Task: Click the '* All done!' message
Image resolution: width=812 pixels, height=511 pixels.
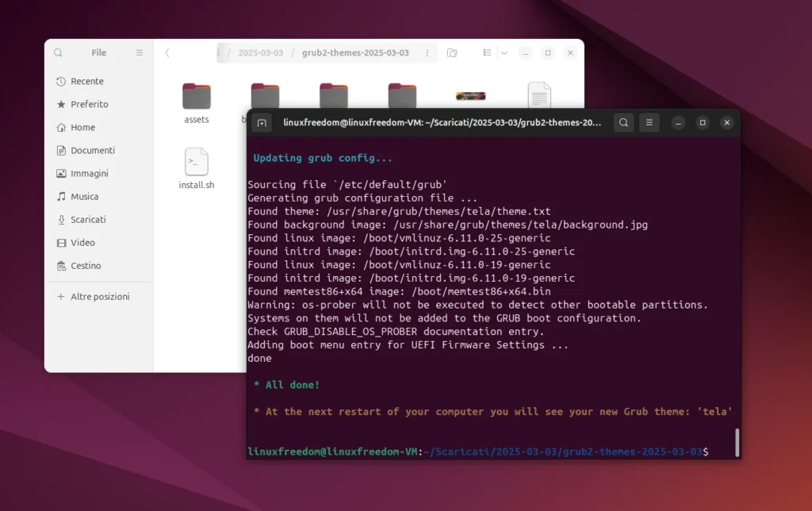Action: (286, 385)
